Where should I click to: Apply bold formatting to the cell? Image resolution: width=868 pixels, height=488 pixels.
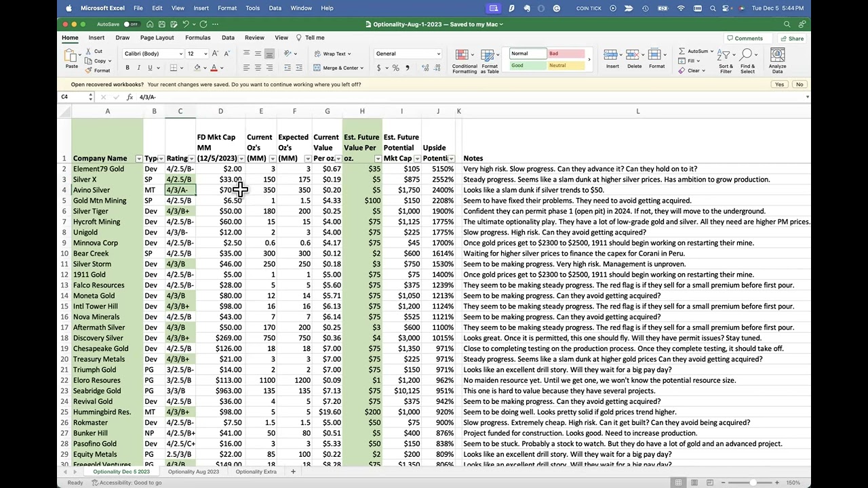(127, 68)
